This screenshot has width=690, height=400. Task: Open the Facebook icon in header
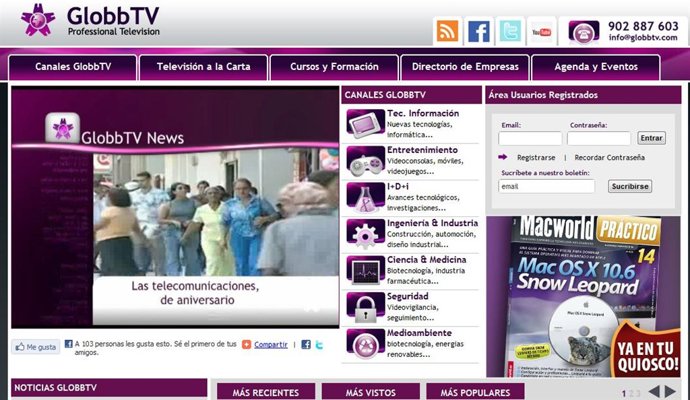point(479,31)
